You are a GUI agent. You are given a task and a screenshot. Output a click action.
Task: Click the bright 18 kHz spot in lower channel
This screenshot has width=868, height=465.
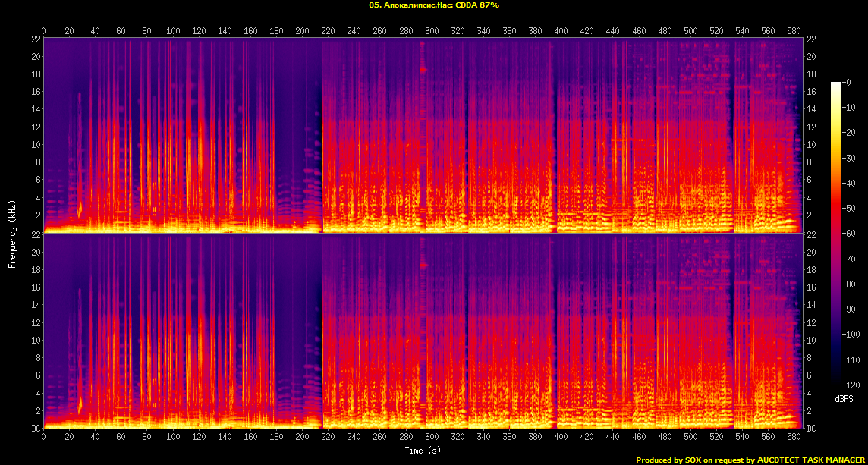423,265
